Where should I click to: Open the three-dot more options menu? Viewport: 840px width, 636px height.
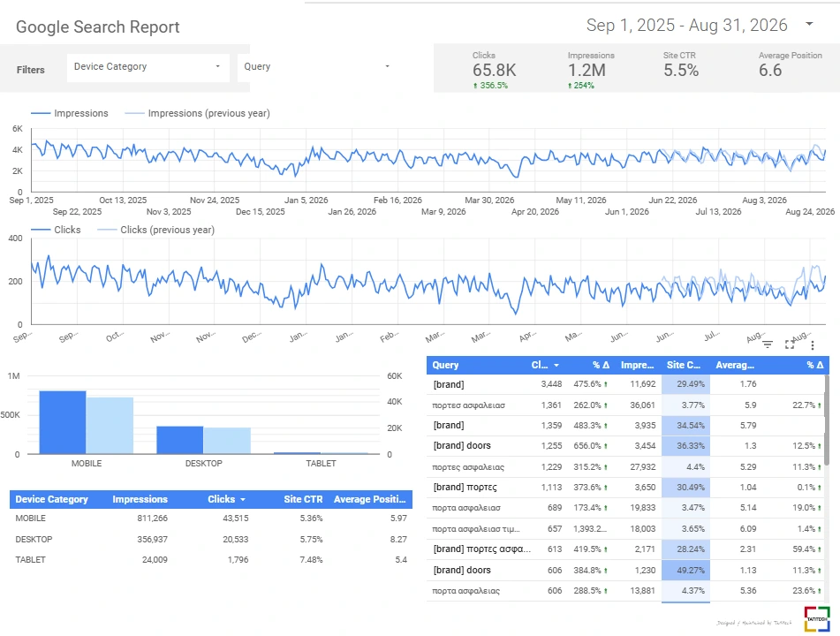point(812,345)
